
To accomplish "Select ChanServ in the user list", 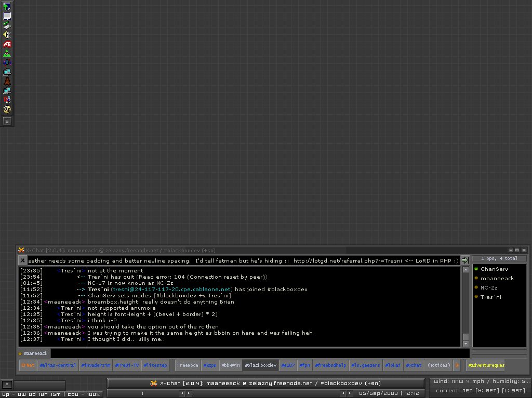I will (x=494, y=269).
